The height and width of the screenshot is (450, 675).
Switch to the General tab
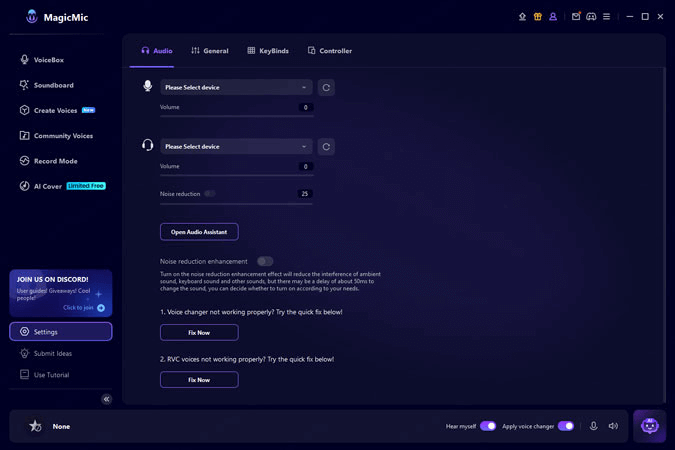[x=210, y=51]
